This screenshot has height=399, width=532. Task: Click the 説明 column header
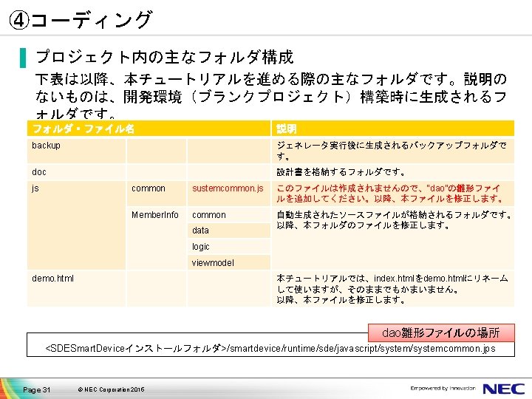click(393, 129)
